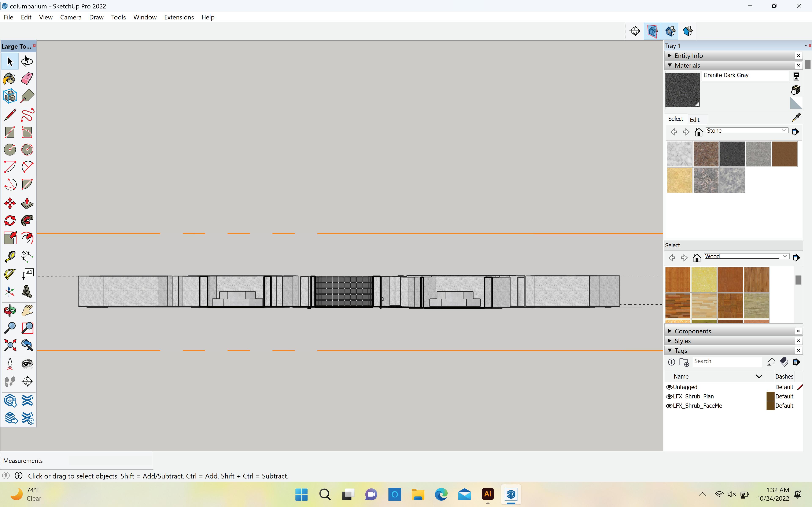
Task: Select the Rotate tool
Action: pyautogui.click(x=9, y=221)
